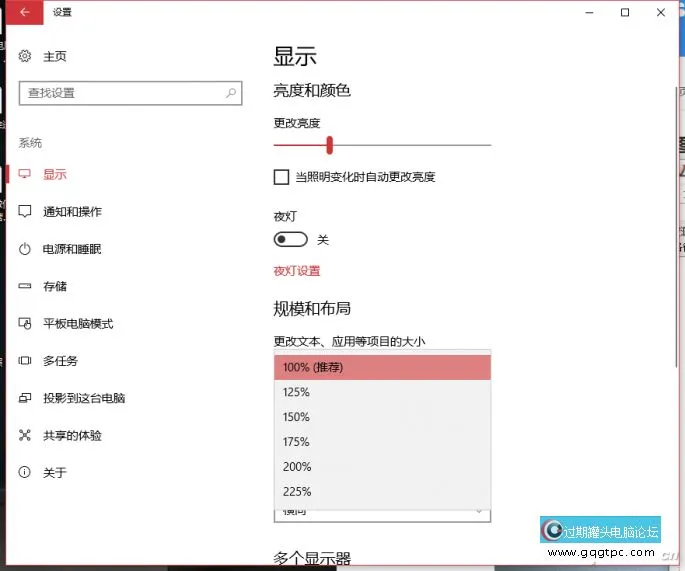Open 投影到这台电脑 settings
The height and width of the screenshot is (571, 685).
84,398
